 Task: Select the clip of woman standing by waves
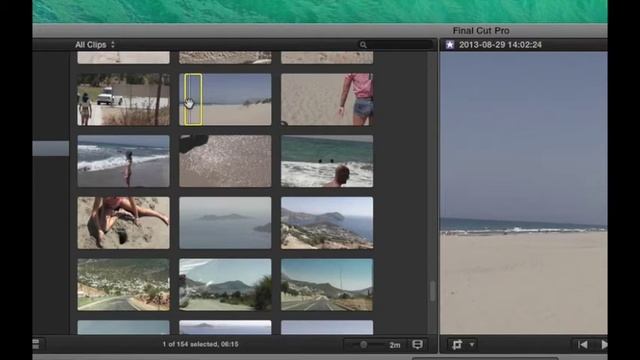pyautogui.click(x=123, y=161)
